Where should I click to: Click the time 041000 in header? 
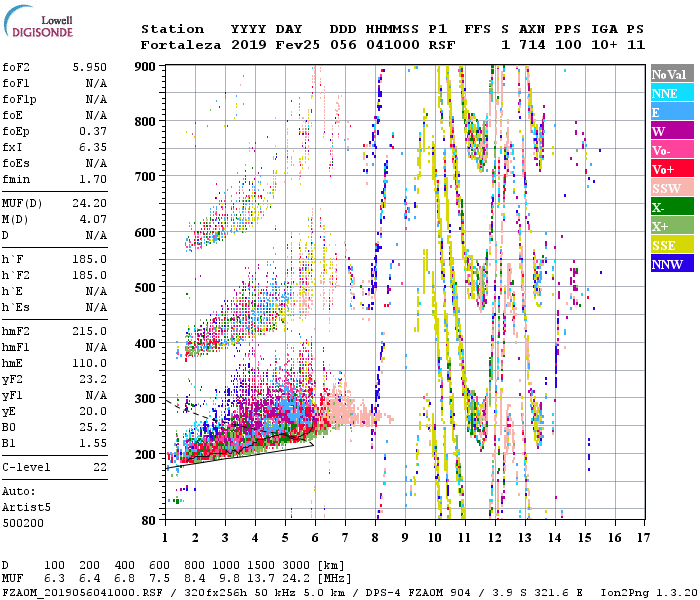coord(393,45)
